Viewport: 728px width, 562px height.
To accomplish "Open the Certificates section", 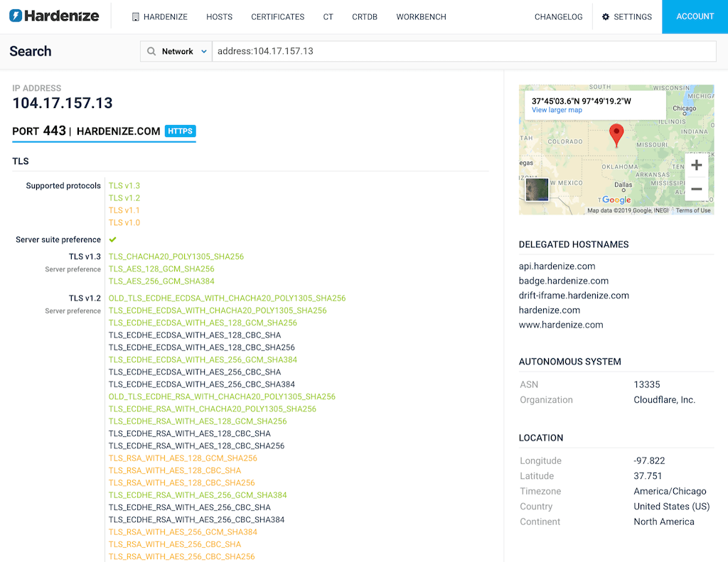I will click(x=278, y=17).
